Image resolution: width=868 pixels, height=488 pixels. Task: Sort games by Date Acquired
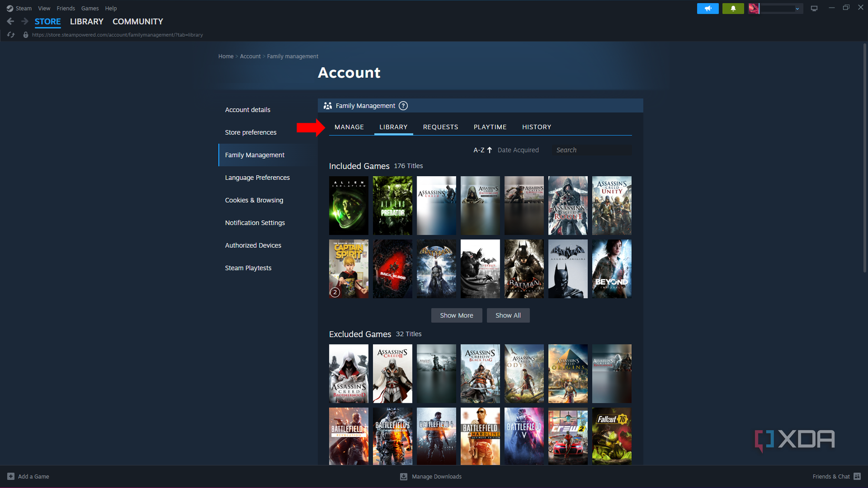[x=518, y=150]
